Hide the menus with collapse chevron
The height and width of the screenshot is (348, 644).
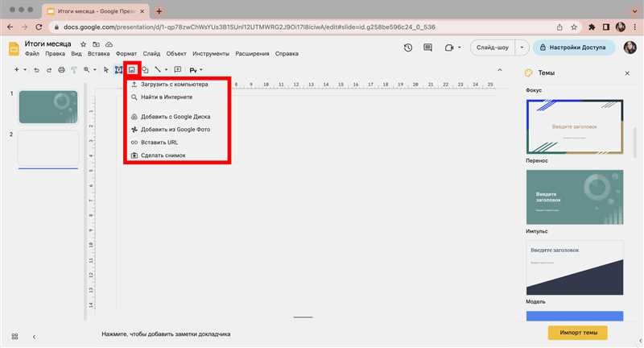[x=500, y=70]
